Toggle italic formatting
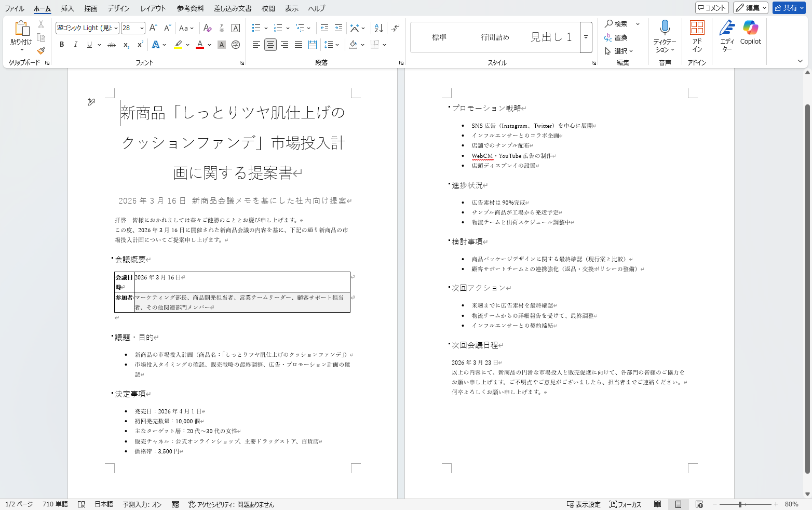Image resolution: width=812 pixels, height=510 pixels. pos(76,45)
